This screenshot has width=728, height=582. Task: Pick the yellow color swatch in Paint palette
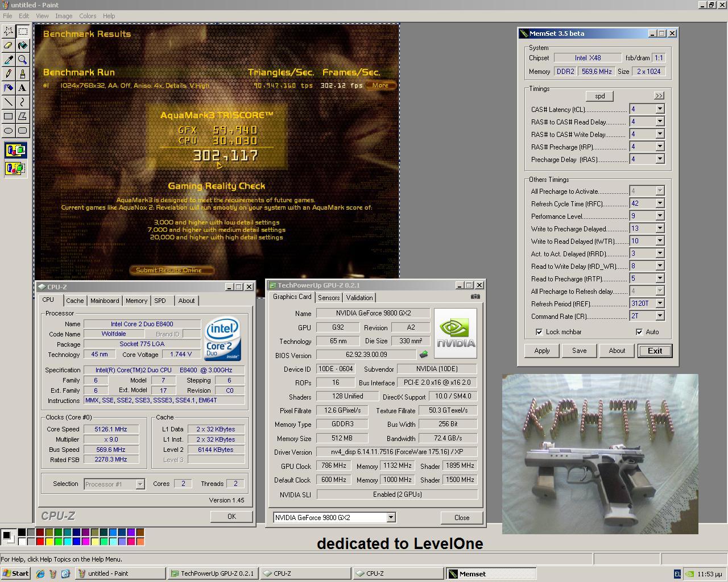[x=49, y=541]
